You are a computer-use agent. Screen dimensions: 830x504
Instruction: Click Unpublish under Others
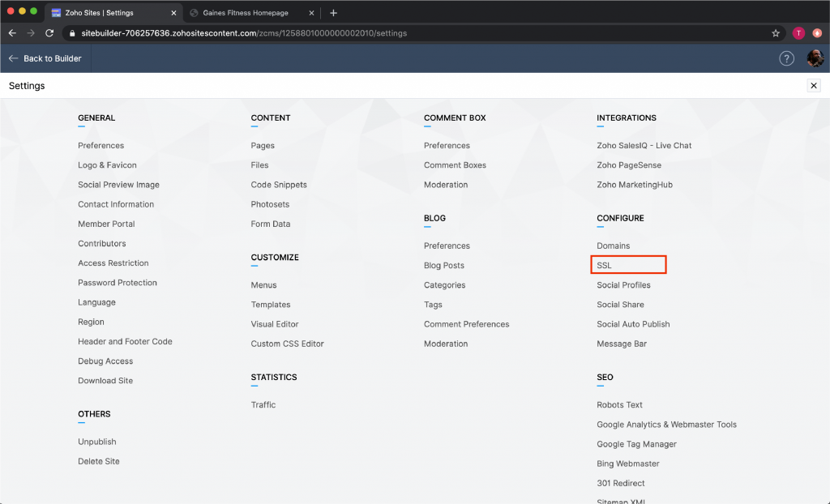[x=97, y=442]
